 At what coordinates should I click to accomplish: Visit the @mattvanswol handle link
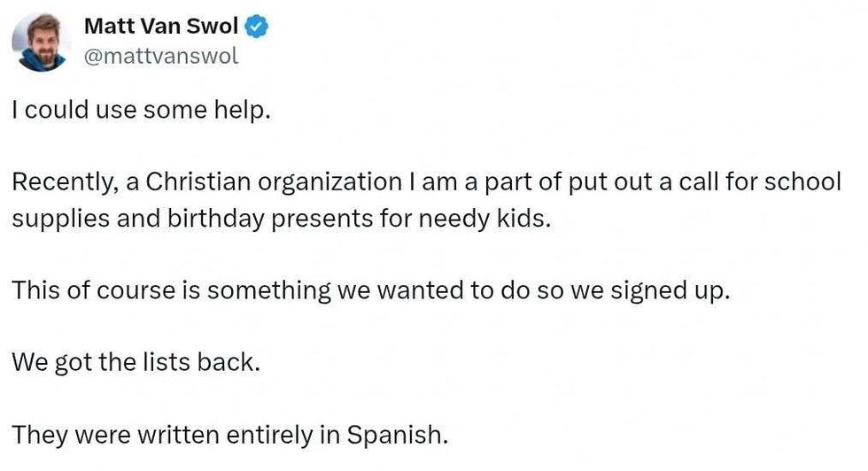161,56
